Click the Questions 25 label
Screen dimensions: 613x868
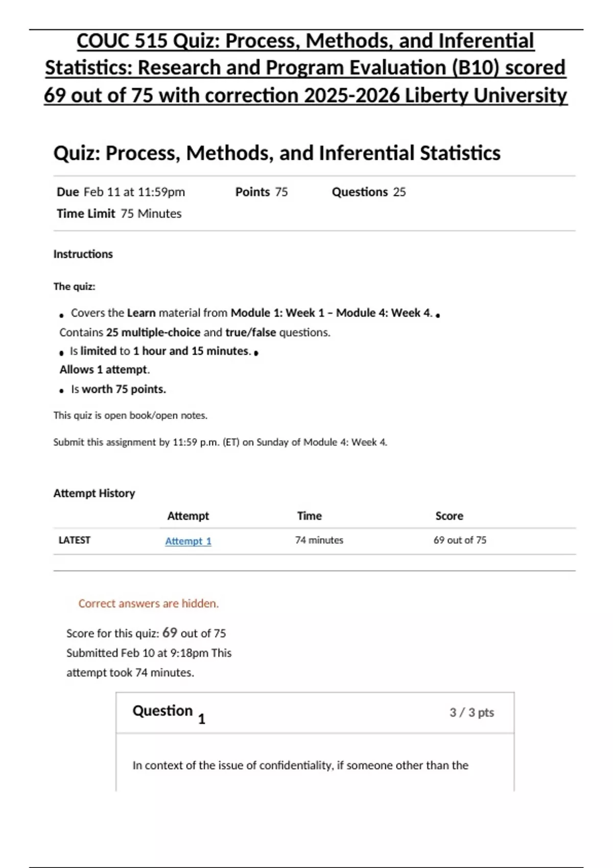coord(369,192)
